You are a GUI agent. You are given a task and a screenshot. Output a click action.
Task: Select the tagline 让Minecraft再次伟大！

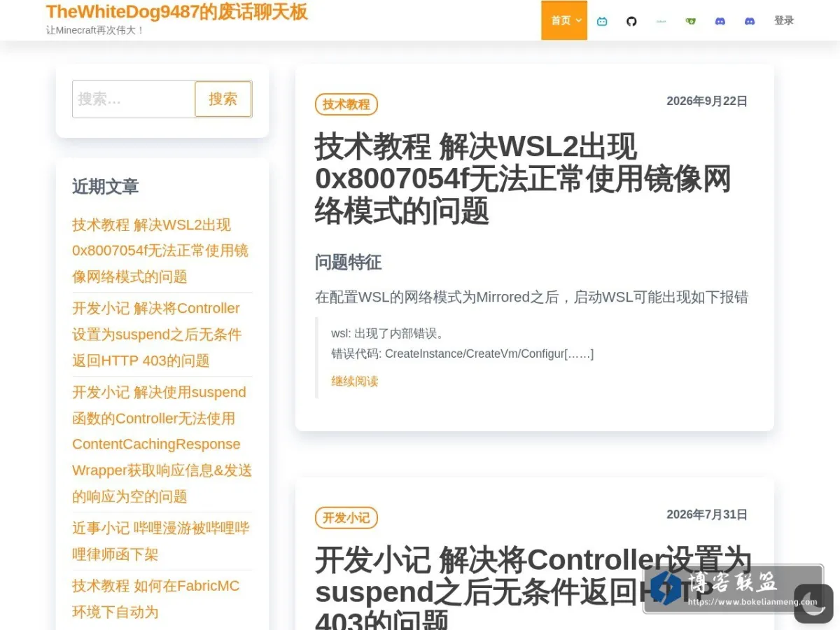[x=95, y=30]
